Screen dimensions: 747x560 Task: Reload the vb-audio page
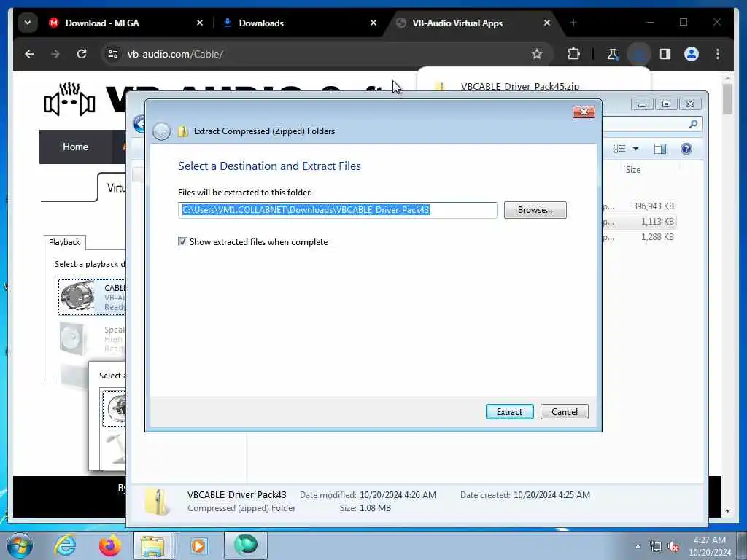pos(82,54)
